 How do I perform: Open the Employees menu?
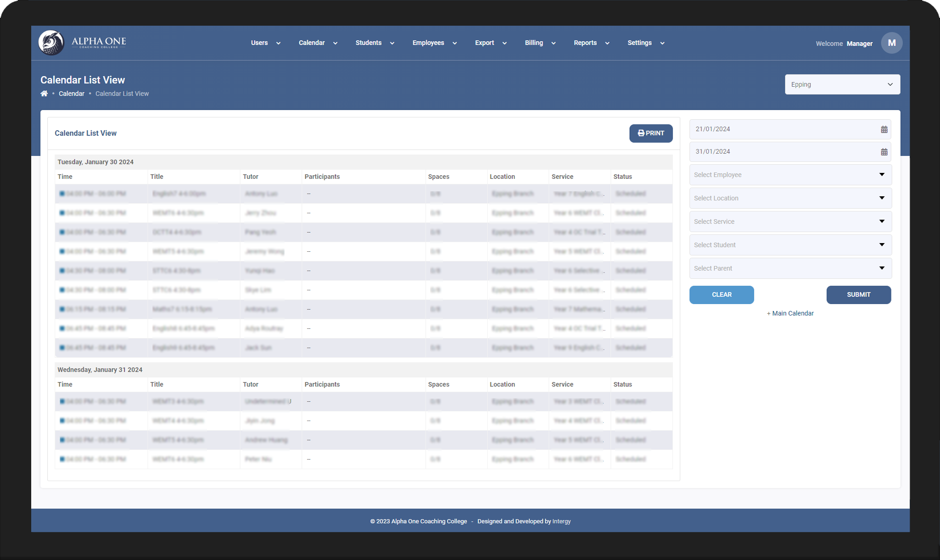434,43
